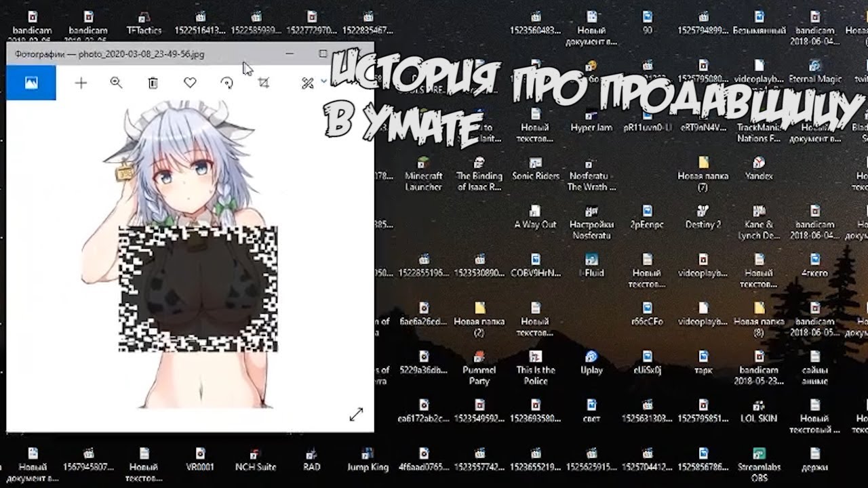Select the Новая папка (2) folder
868x488 pixels.
pos(479,319)
